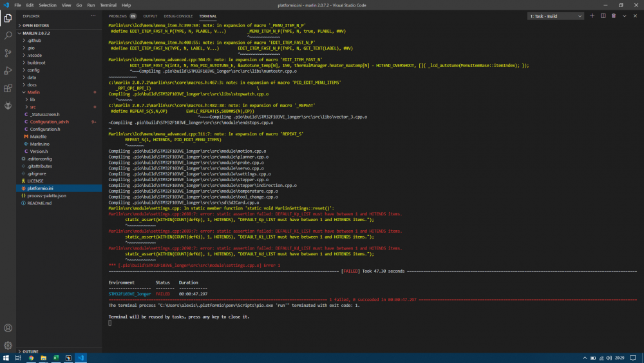Switch to the DEBUG CONSOLE tab
The width and height of the screenshot is (644, 363).
click(x=178, y=16)
